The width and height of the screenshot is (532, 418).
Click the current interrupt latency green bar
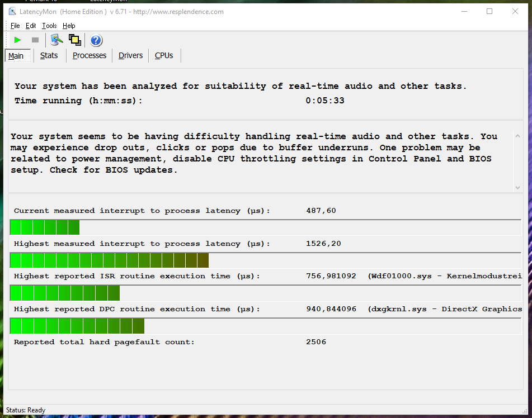(x=45, y=227)
